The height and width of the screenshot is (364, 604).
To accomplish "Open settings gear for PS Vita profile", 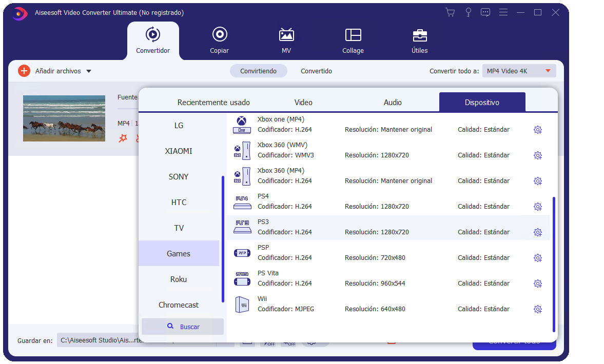I will [x=538, y=284].
